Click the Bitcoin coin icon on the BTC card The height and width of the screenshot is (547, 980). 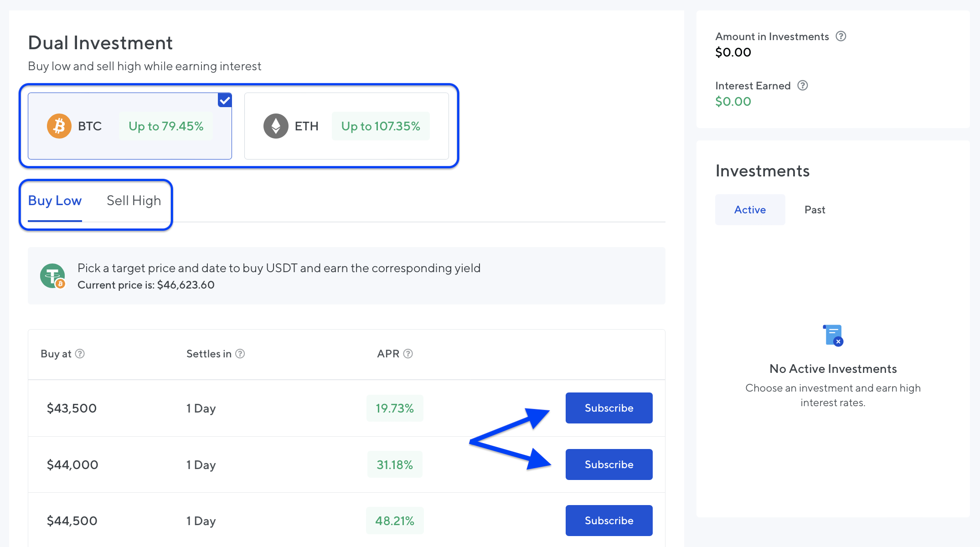click(x=59, y=126)
